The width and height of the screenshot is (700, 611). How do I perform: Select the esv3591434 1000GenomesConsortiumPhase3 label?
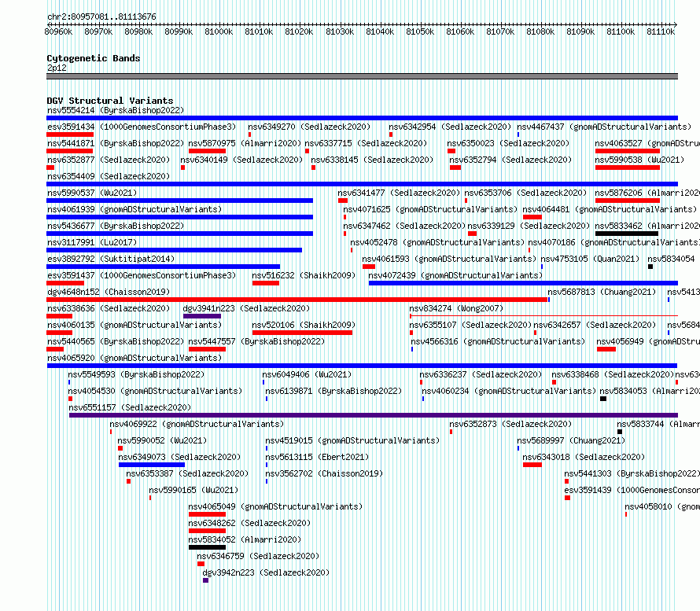pyautogui.click(x=142, y=127)
